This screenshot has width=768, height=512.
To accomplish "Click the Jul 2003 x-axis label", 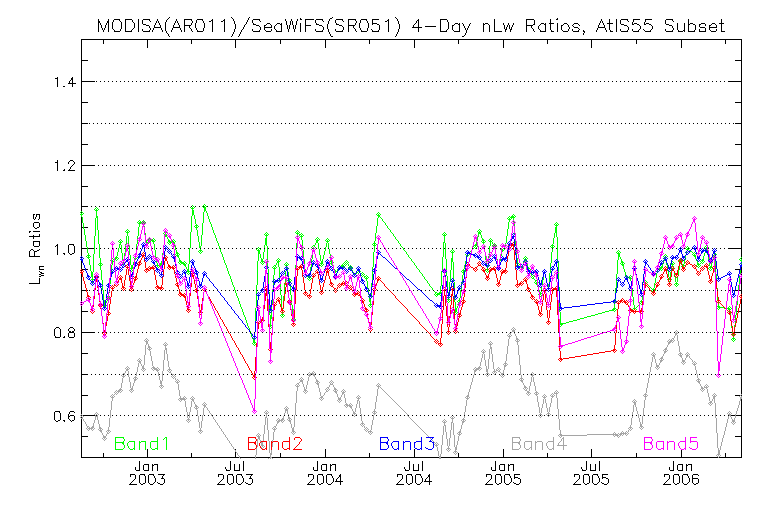I will pyautogui.click(x=236, y=473).
